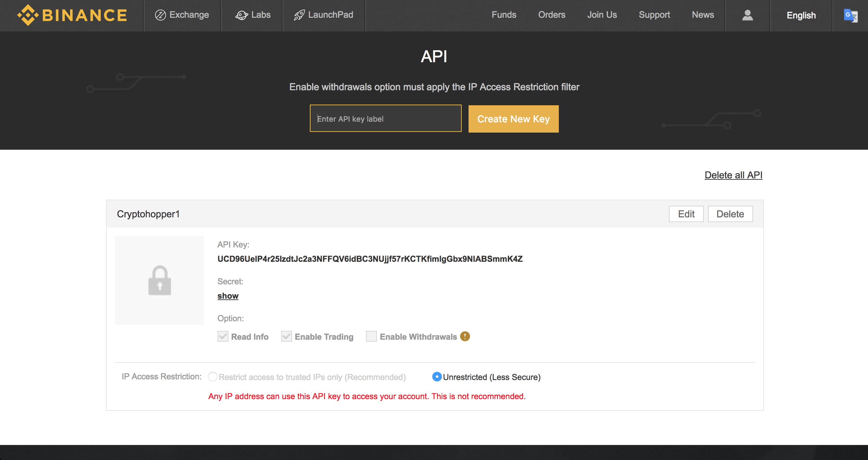Delete the Cryptohopper1 API key
Screen dimensions: 868x460
(x=730, y=214)
